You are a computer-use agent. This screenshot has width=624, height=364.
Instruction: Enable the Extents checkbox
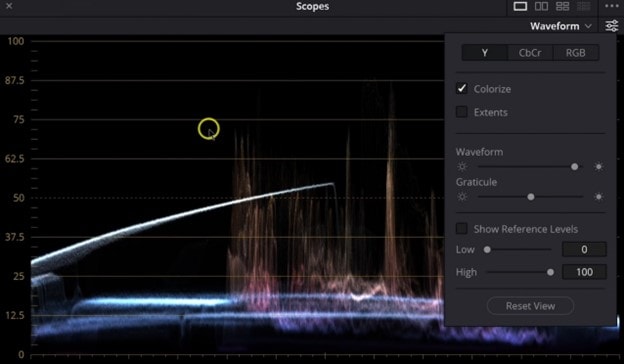(462, 112)
